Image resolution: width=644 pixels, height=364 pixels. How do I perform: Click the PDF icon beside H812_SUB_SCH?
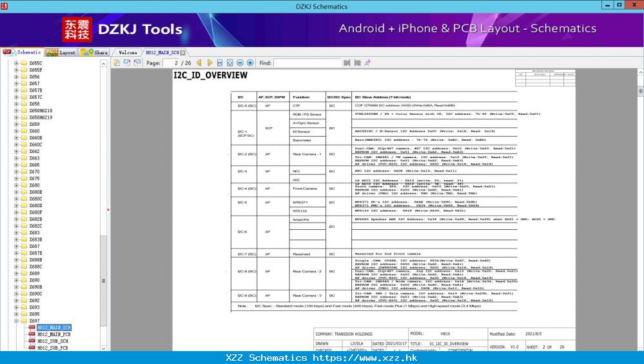tap(32, 341)
